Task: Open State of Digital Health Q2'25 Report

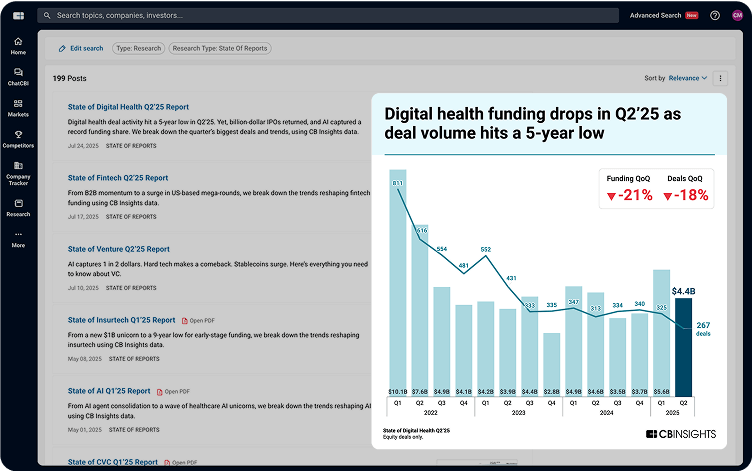Action: pyautogui.click(x=128, y=107)
